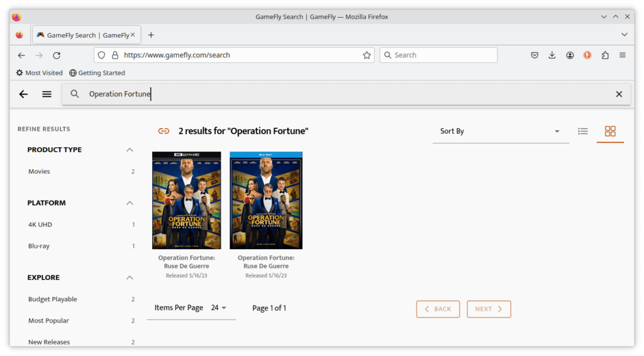Click 'Page 1 of 1' text
The width and height of the screenshot is (644, 356).
269,308
